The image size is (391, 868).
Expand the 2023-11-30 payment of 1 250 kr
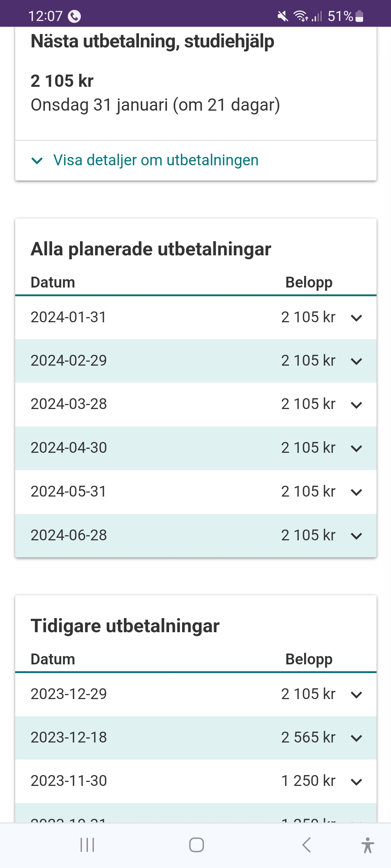coord(356,782)
